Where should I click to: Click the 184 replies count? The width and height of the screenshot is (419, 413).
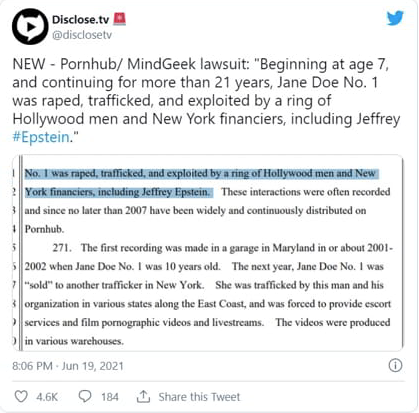click(110, 397)
